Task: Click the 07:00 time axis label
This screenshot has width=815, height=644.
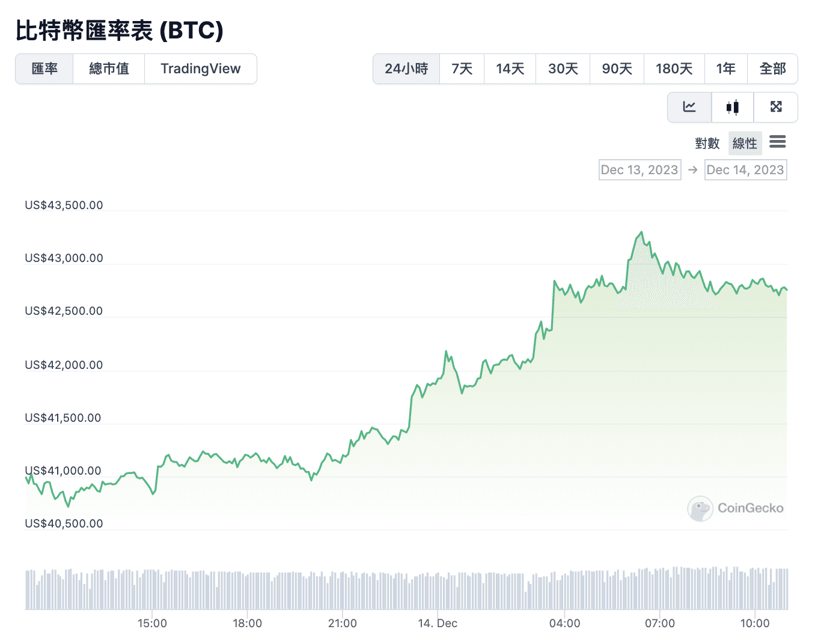Action: [x=660, y=624]
